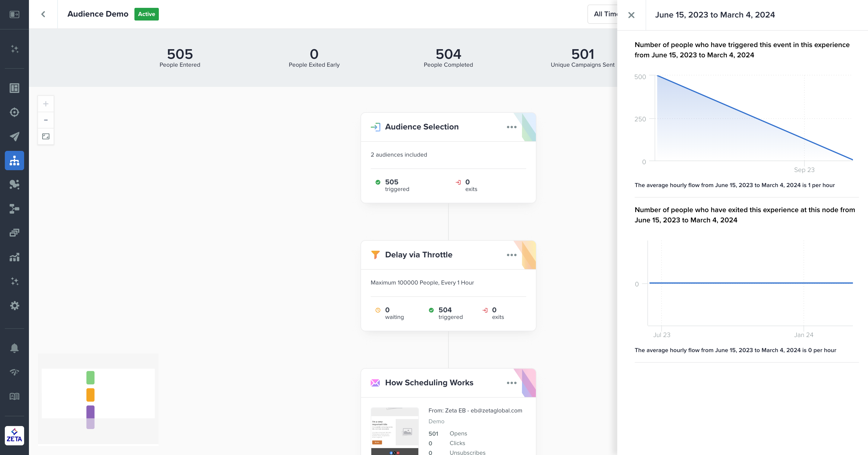Image resolution: width=868 pixels, height=455 pixels.
Task: Click the orange node in the minimap
Action: coord(90,395)
